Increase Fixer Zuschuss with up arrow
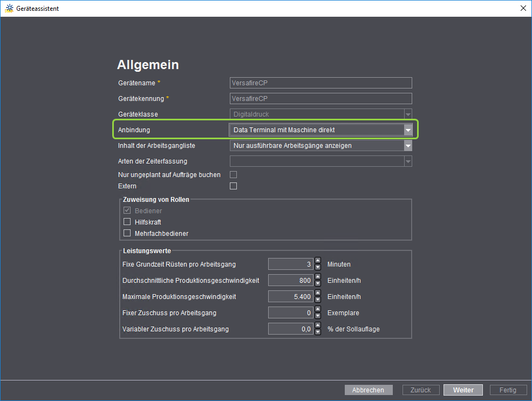Image resolution: width=532 pixels, height=401 pixels. pyautogui.click(x=318, y=309)
